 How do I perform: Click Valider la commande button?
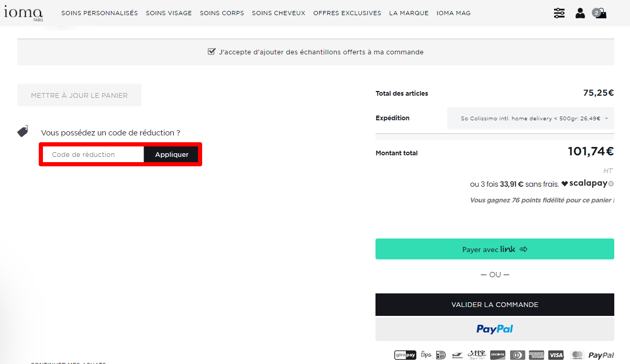[x=495, y=304]
